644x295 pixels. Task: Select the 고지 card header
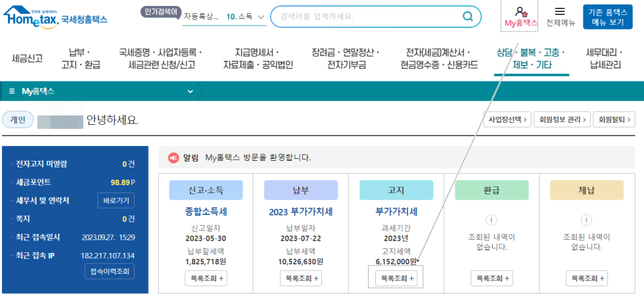(x=397, y=190)
